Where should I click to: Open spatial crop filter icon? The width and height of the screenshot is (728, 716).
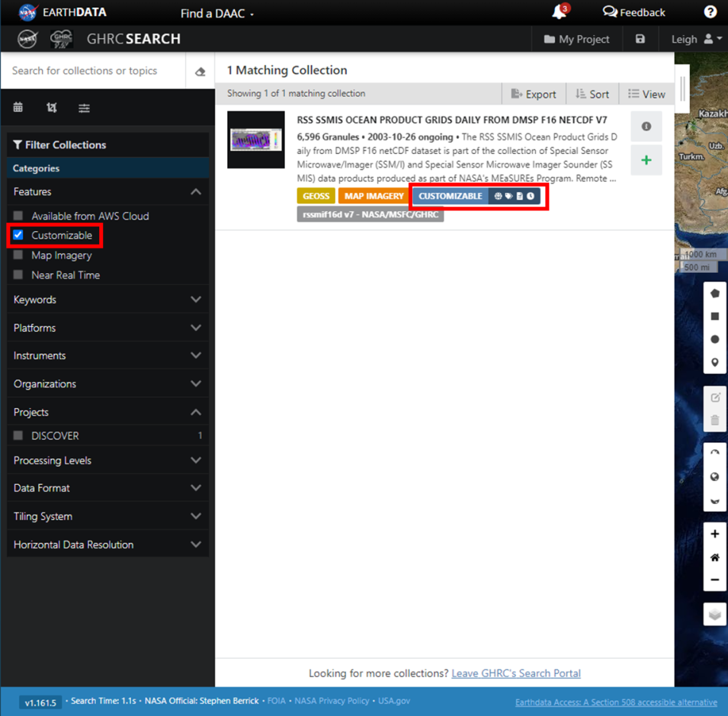tap(52, 108)
